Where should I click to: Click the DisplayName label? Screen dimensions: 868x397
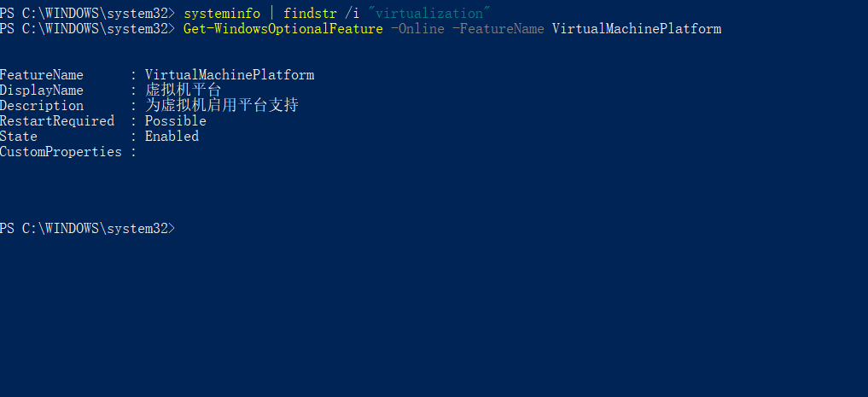pos(42,90)
